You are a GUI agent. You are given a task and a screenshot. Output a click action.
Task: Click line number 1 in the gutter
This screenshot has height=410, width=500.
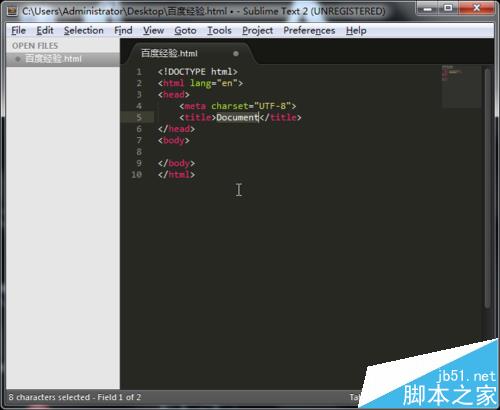click(x=139, y=72)
